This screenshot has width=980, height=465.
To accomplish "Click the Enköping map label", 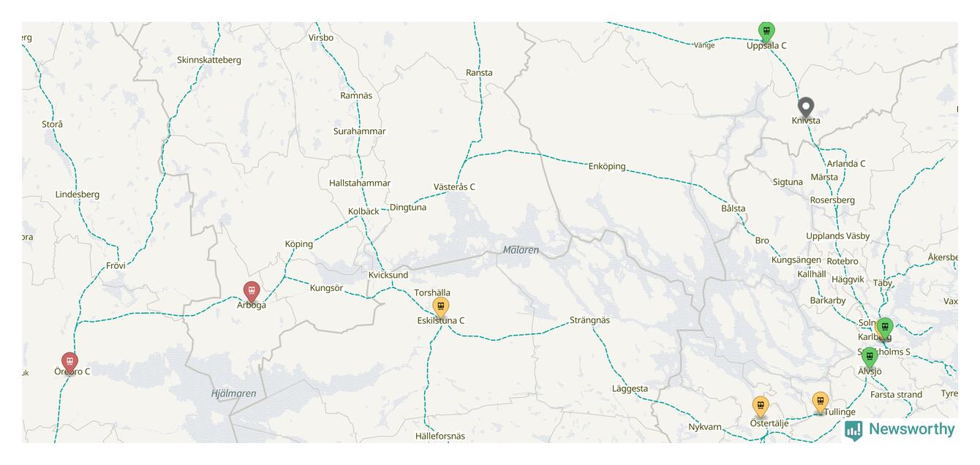I will (607, 167).
